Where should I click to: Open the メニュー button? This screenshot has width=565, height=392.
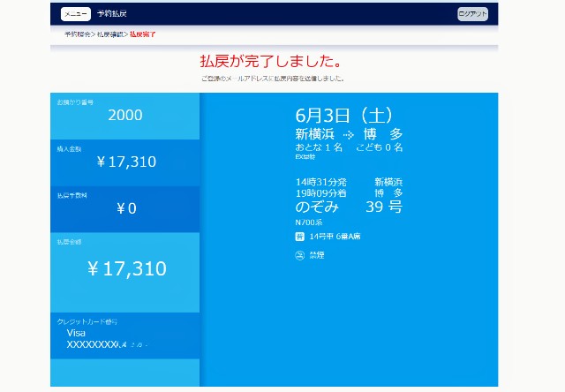click(76, 14)
